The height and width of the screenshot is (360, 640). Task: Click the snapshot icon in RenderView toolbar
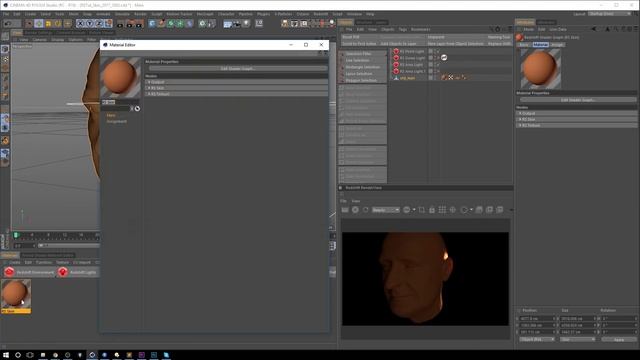pyautogui.click(x=479, y=210)
